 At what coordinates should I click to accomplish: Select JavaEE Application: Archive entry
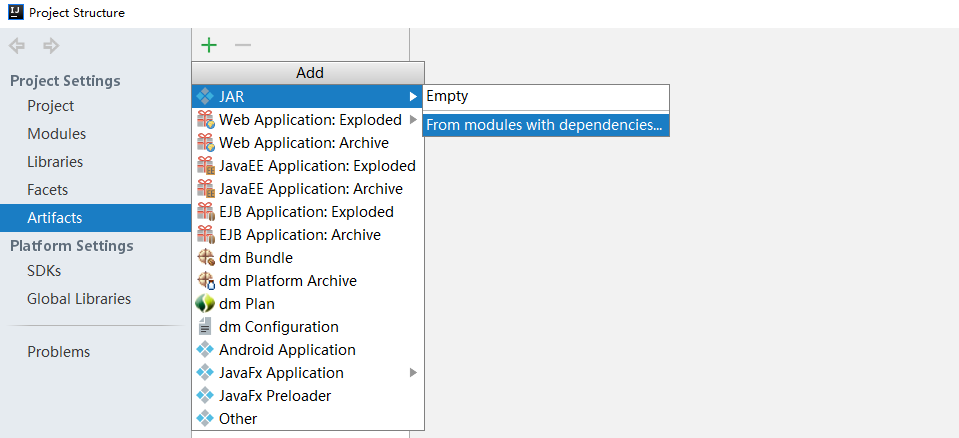click(x=310, y=189)
